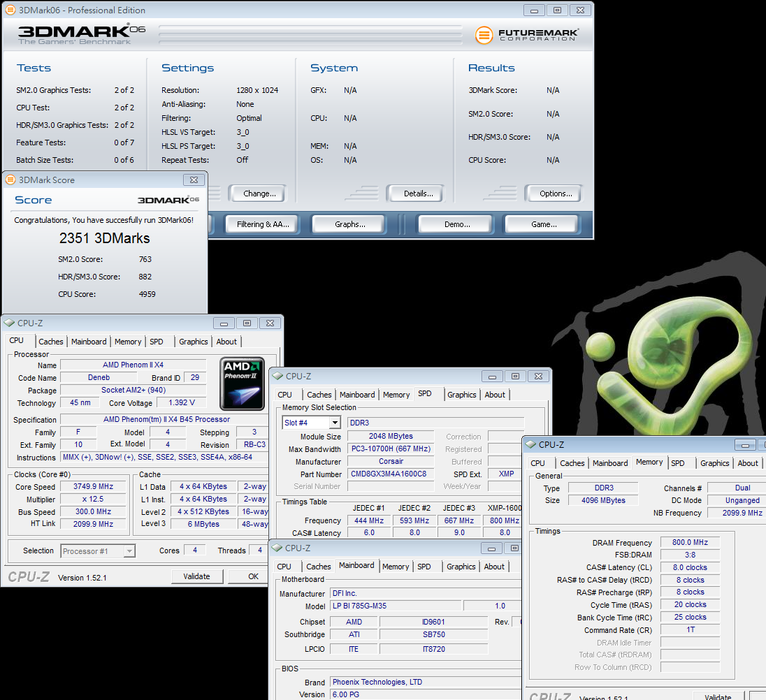Click the Module Size value 2048 MBytes
This screenshot has width=766, height=700.
tap(391, 436)
